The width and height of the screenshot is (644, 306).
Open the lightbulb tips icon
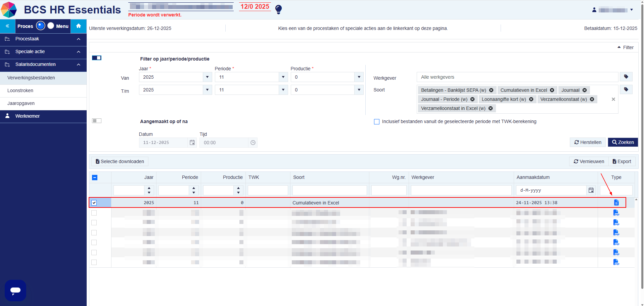278,9
